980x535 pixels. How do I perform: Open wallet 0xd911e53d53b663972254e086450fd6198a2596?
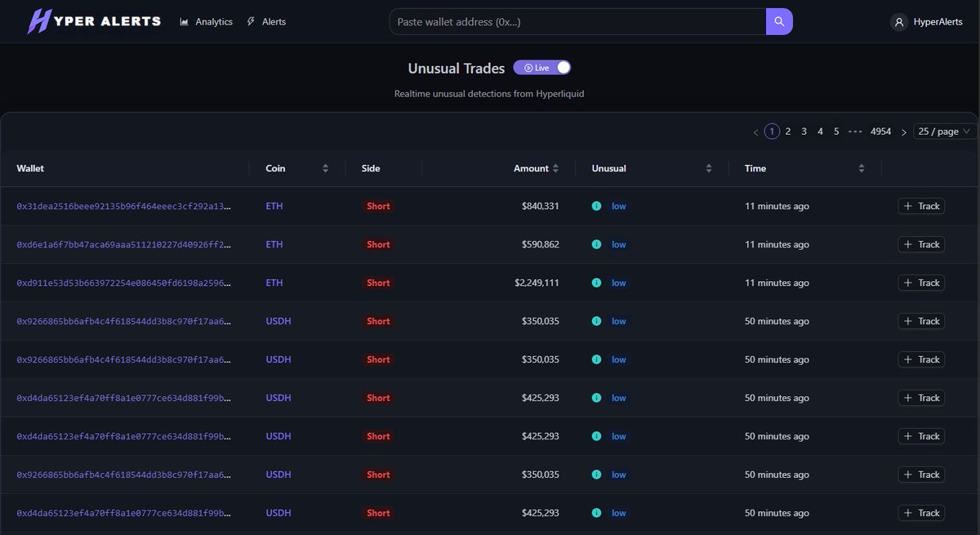124,283
